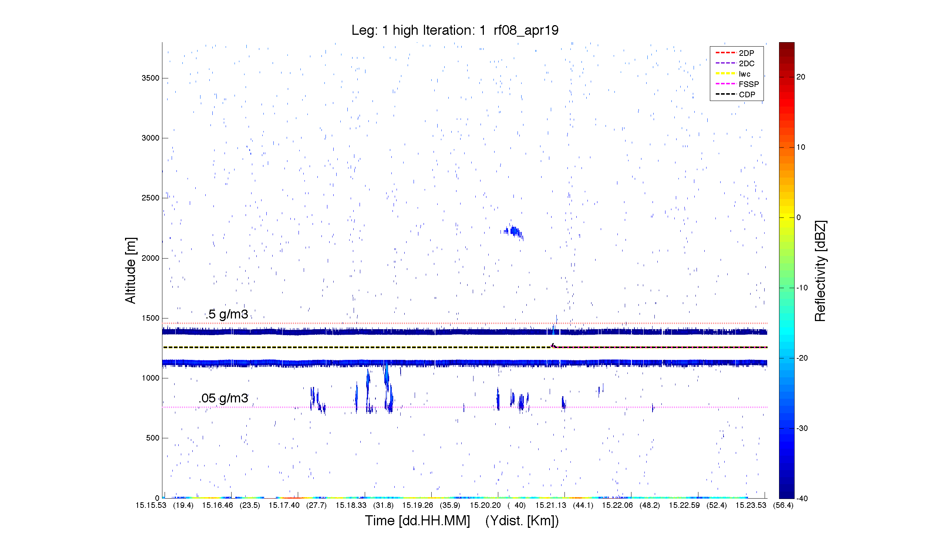The image size is (937, 560).
Task: Click the (48.2) distance tick label
Action: tap(650, 505)
